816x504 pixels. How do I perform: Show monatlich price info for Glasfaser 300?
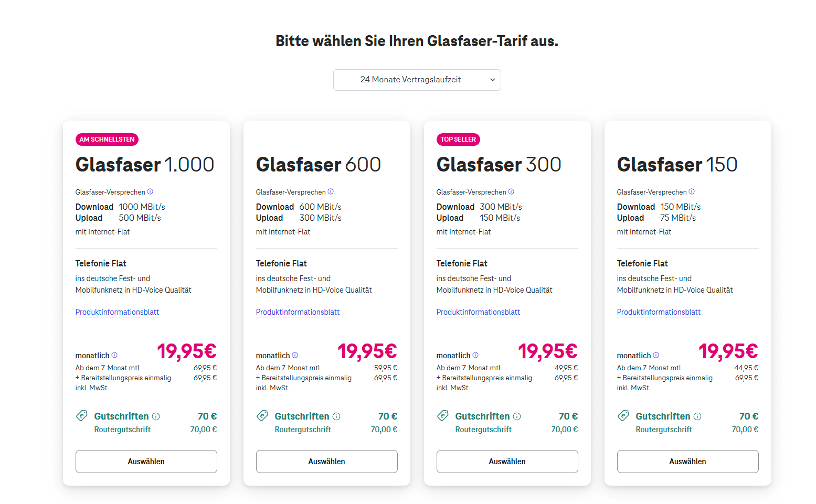coord(475,355)
